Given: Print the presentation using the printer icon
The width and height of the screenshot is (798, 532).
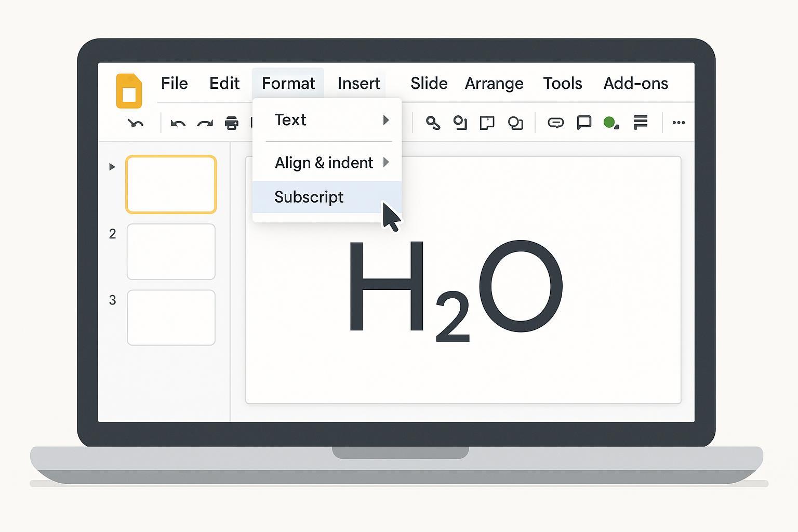Looking at the screenshot, I should 232,123.
